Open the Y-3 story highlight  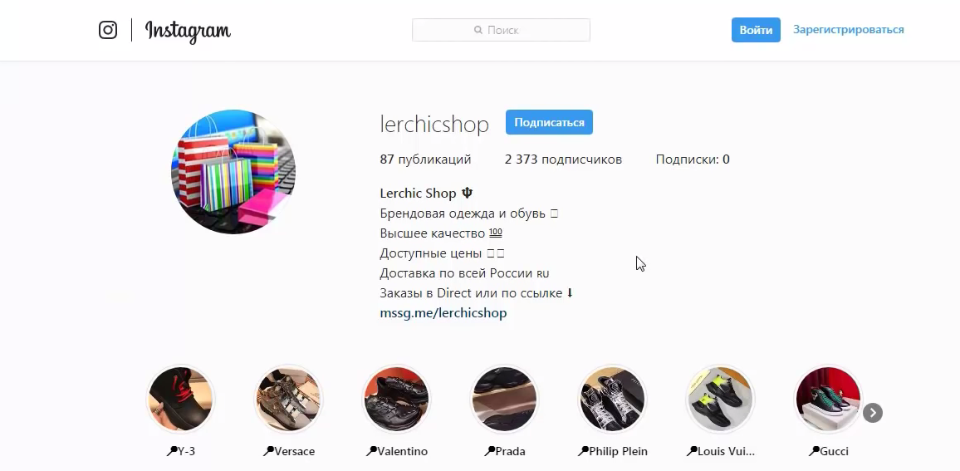coord(180,399)
